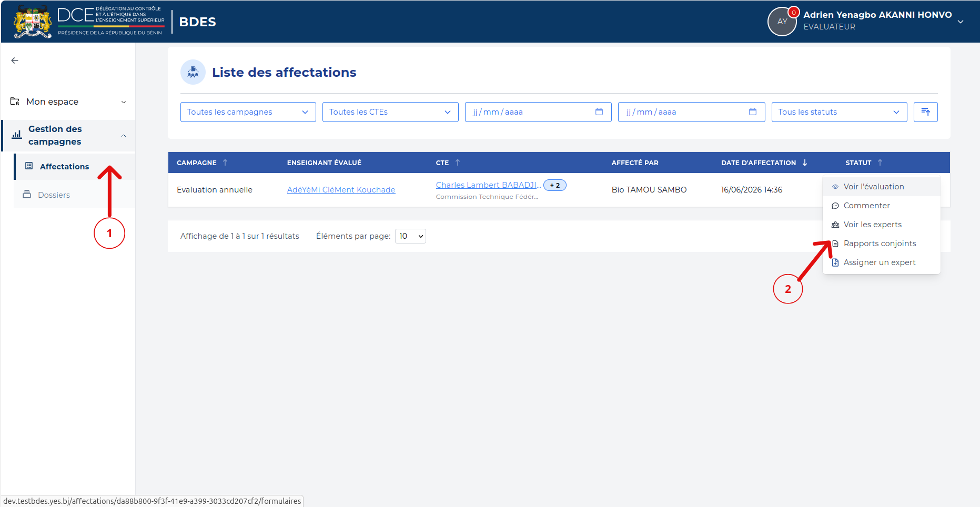
Task: Expand the user account menu chevron
Action: point(961,22)
